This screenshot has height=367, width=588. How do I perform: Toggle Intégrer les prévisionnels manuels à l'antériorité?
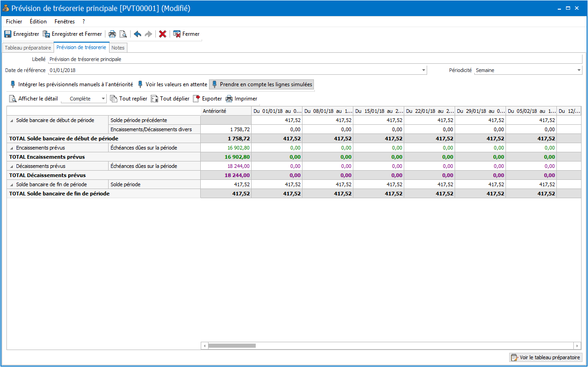pyautogui.click(x=71, y=84)
